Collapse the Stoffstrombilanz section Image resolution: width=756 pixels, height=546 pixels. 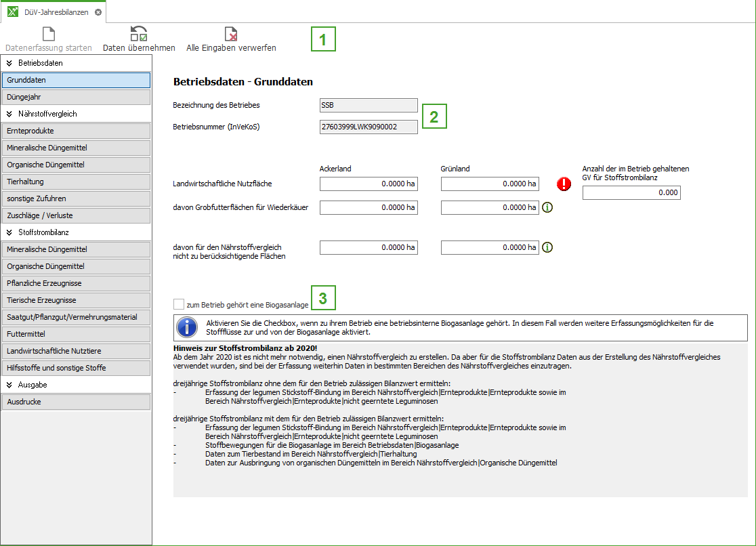pyautogui.click(x=9, y=232)
